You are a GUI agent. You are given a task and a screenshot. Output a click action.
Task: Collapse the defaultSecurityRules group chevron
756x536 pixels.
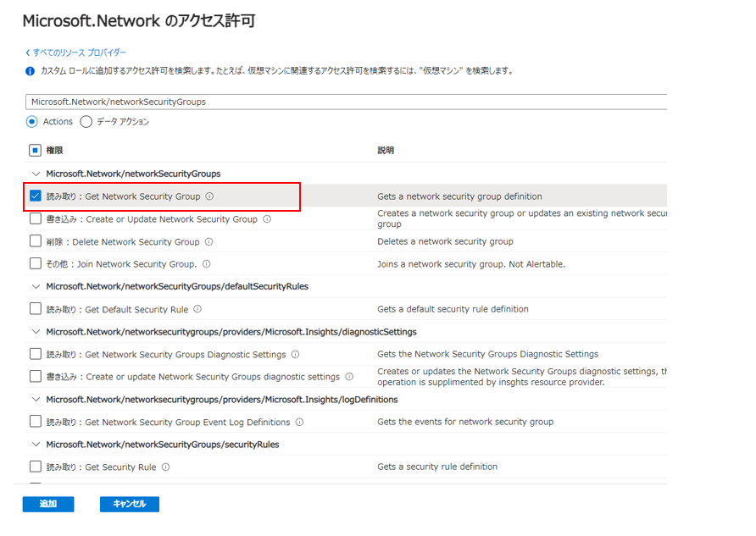(36, 286)
